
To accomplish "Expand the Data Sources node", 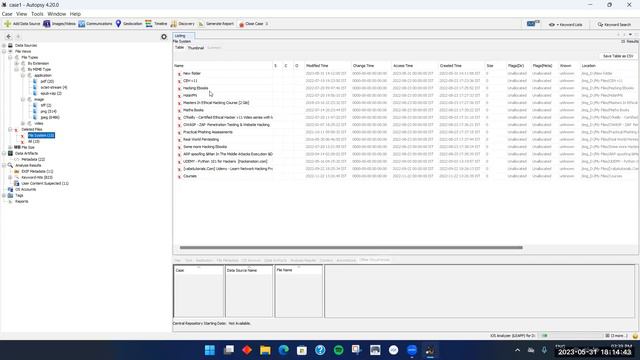I will pyautogui.click(x=4, y=46).
